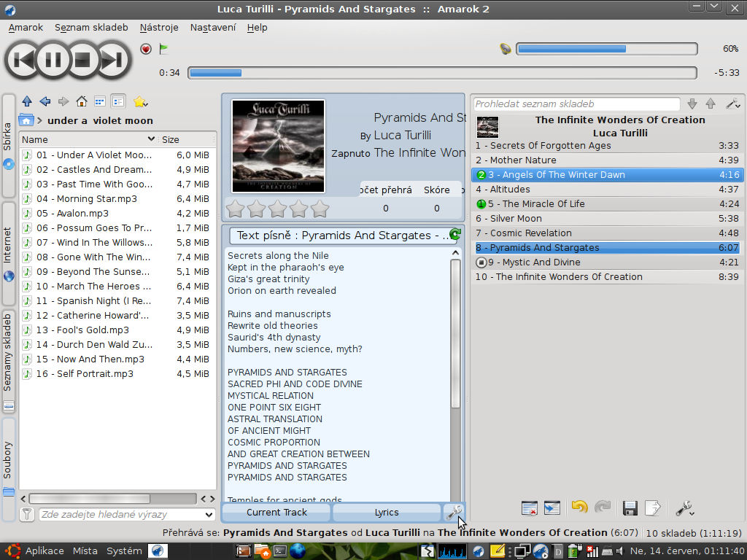Open the Aplikace menu in the panel

(x=44, y=551)
